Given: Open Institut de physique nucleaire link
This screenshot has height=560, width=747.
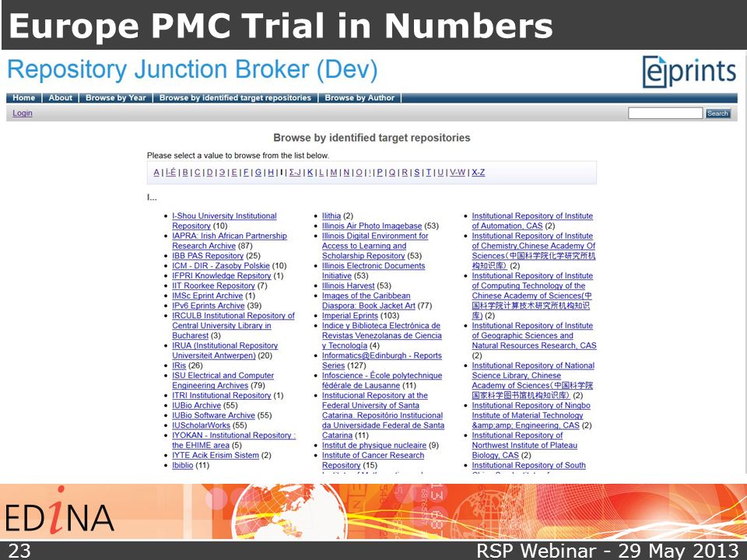Looking at the screenshot, I should pos(374,445).
